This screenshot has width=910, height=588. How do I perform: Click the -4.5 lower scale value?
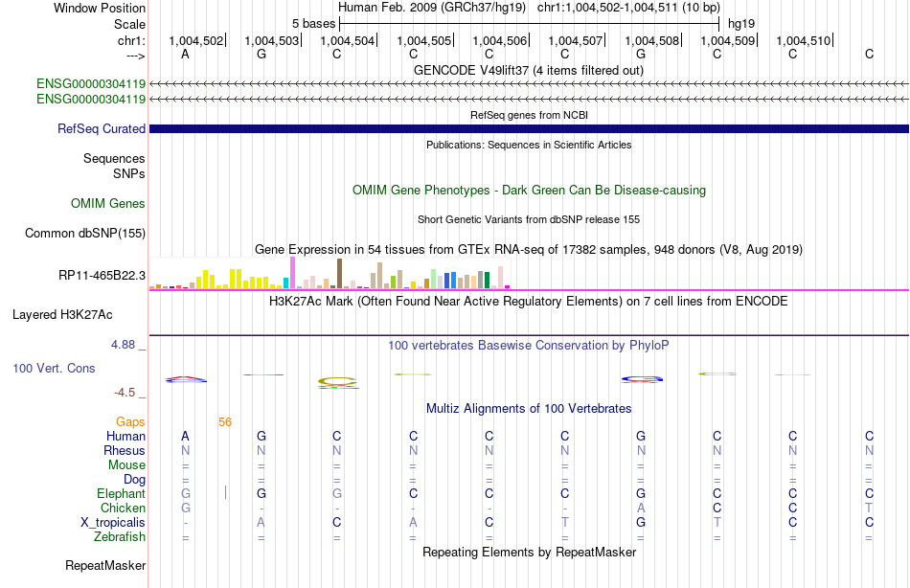(x=125, y=393)
